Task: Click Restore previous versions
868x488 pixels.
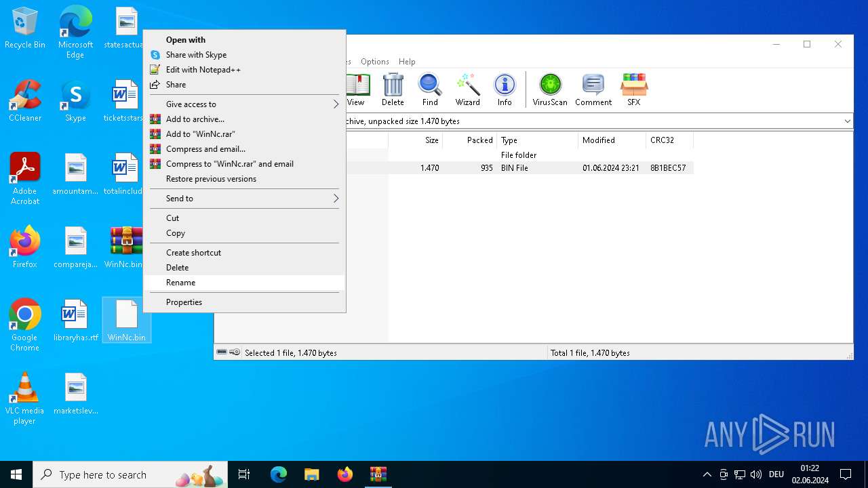Action: pyautogui.click(x=244, y=179)
